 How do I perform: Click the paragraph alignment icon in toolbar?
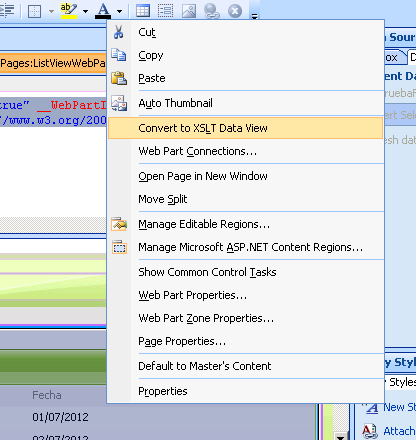[x=7, y=10]
